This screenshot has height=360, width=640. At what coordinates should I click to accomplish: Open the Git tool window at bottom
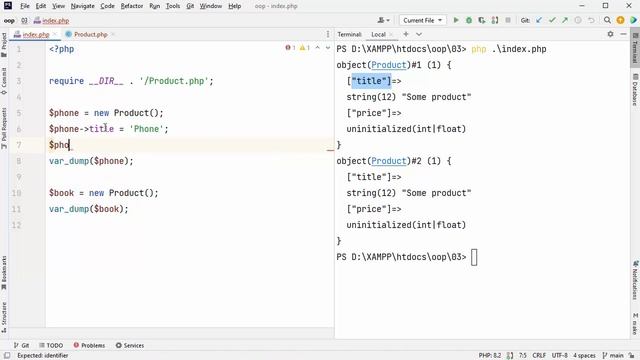(x=21, y=345)
